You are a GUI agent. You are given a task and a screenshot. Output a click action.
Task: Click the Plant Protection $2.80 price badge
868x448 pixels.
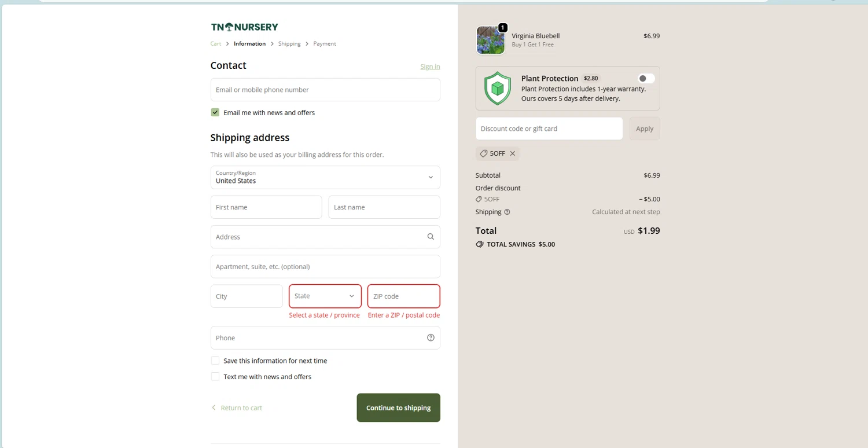coord(591,78)
